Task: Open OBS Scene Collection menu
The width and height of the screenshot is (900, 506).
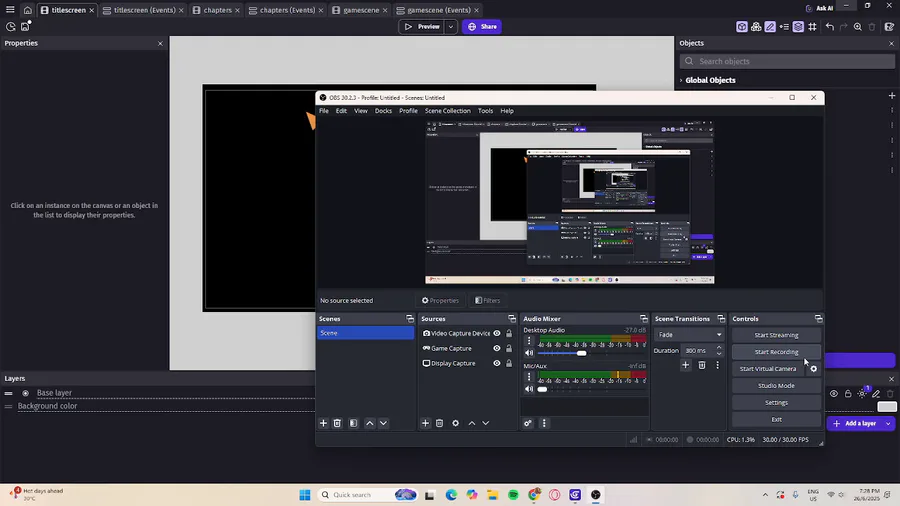Action: coord(448,111)
